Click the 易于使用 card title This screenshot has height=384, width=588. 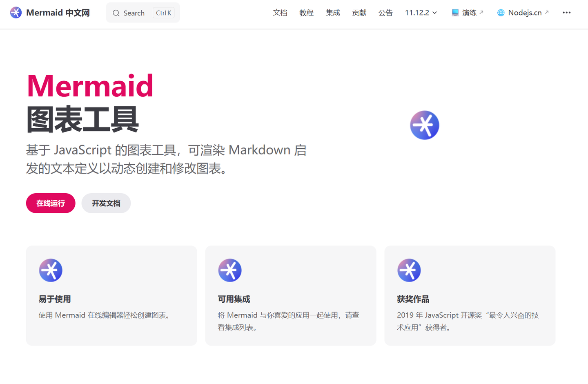[55, 299]
